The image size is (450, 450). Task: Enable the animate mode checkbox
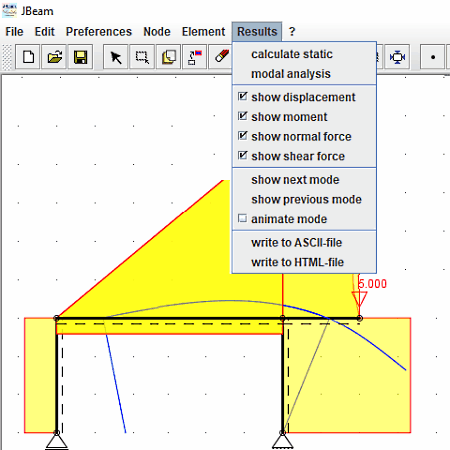point(242,219)
